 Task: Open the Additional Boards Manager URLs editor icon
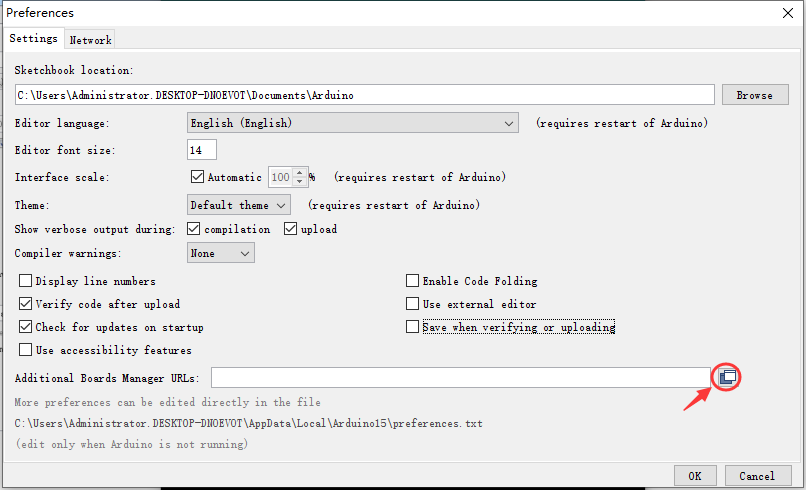click(727, 377)
